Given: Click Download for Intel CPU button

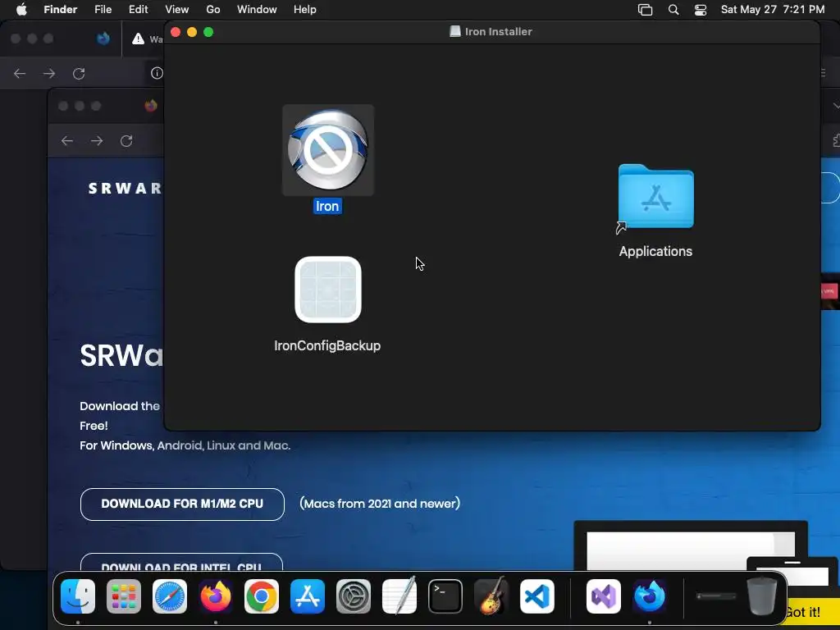Looking at the screenshot, I should pos(181,562).
